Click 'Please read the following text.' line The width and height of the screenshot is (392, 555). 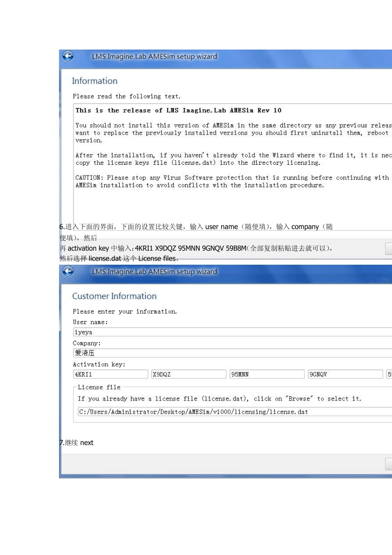(x=127, y=96)
